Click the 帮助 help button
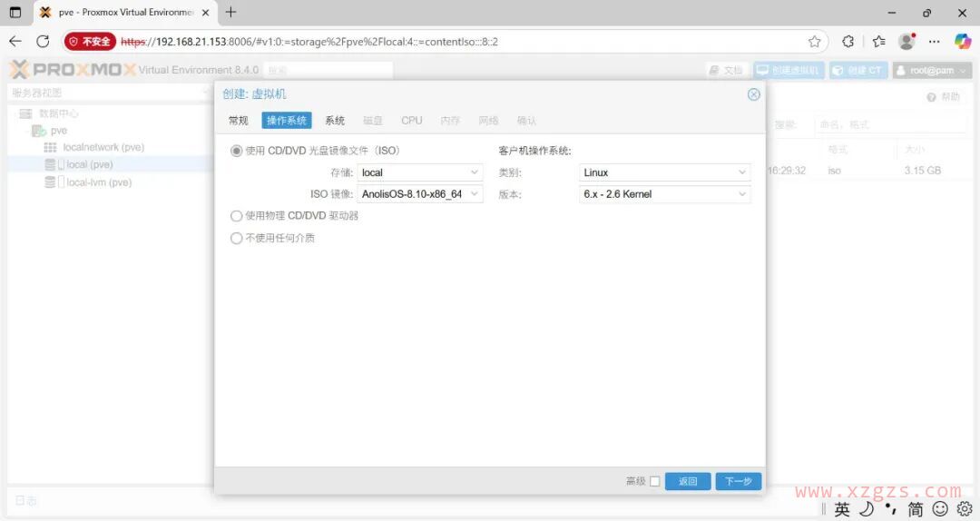The height and width of the screenshot is (521, 980). click(x=943, y=97)
